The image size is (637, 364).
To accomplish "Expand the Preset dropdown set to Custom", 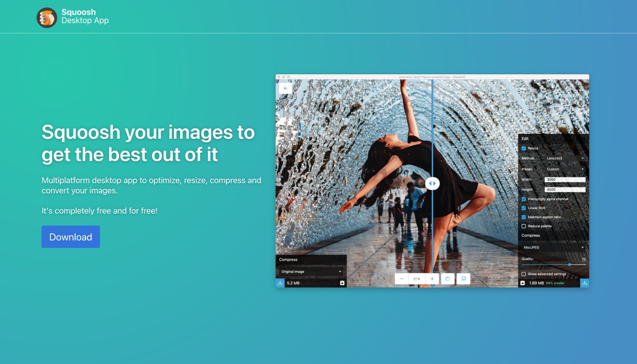I will point(565,169).
